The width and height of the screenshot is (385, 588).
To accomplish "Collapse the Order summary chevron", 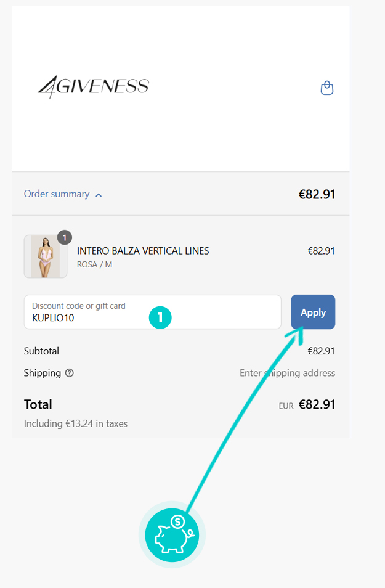I will click(x=99, y=195).
